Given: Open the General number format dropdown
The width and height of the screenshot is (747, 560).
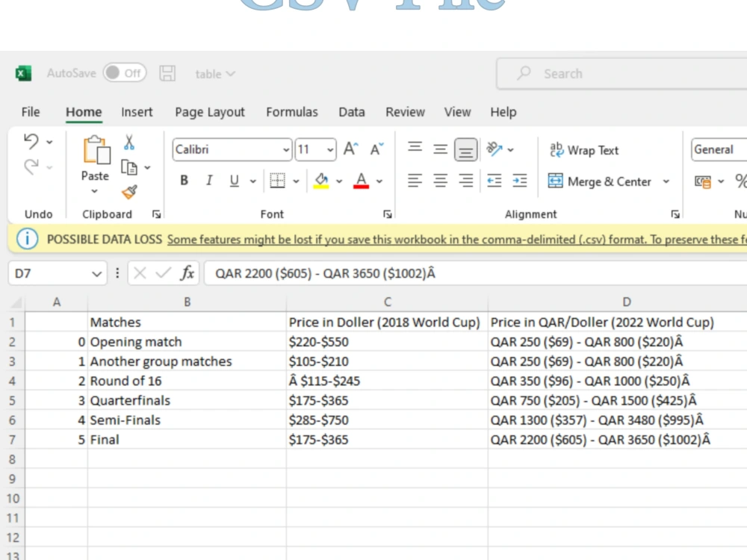Looking at the screenshot, I should coord(719,149).
